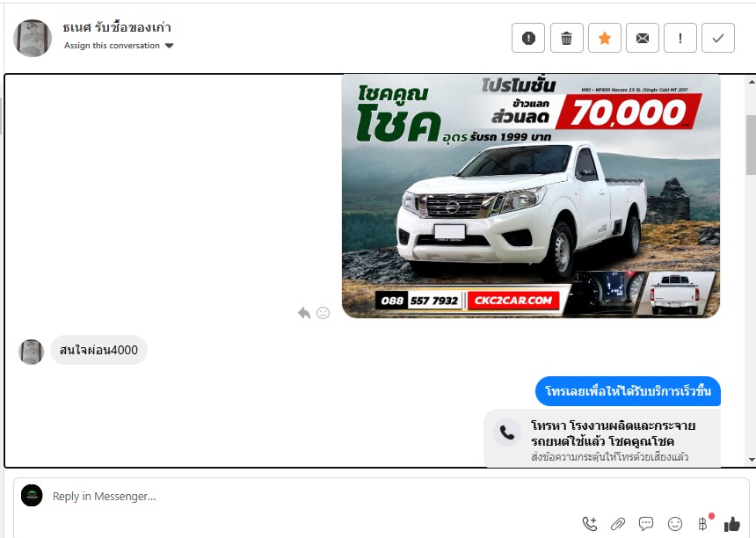Image resolution: width=756 pixels, height=538 pixels.
Task: Open the Nissan truck promotion image
Action: click(x=530, y=195)
